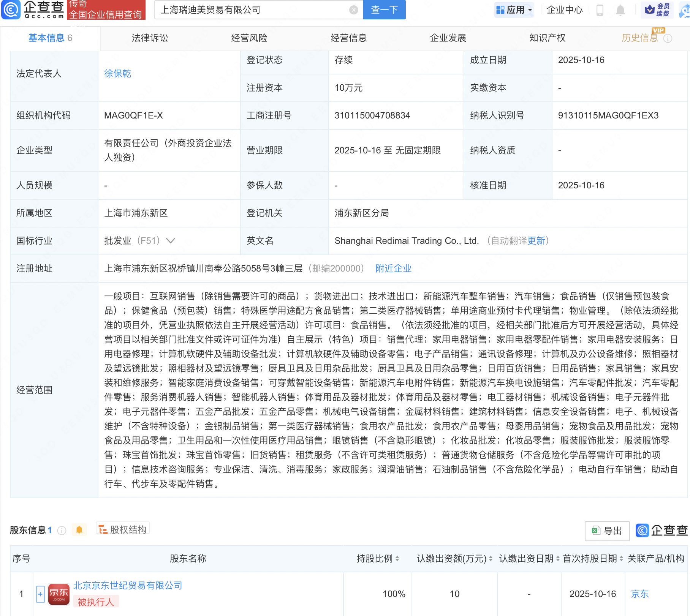Sort by 认缴出资额 column
Image resolution: width=690 pixels, height=616 pixels.
pos(491,559)
